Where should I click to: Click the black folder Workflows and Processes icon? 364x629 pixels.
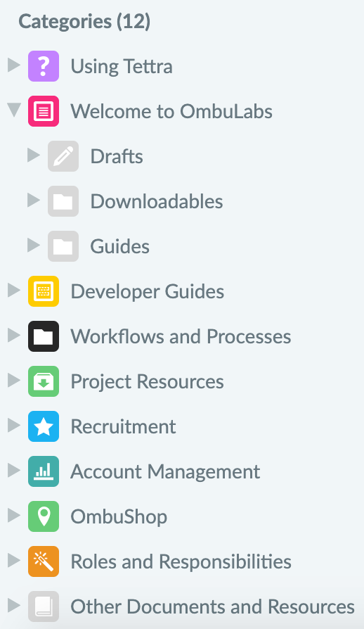44,336
